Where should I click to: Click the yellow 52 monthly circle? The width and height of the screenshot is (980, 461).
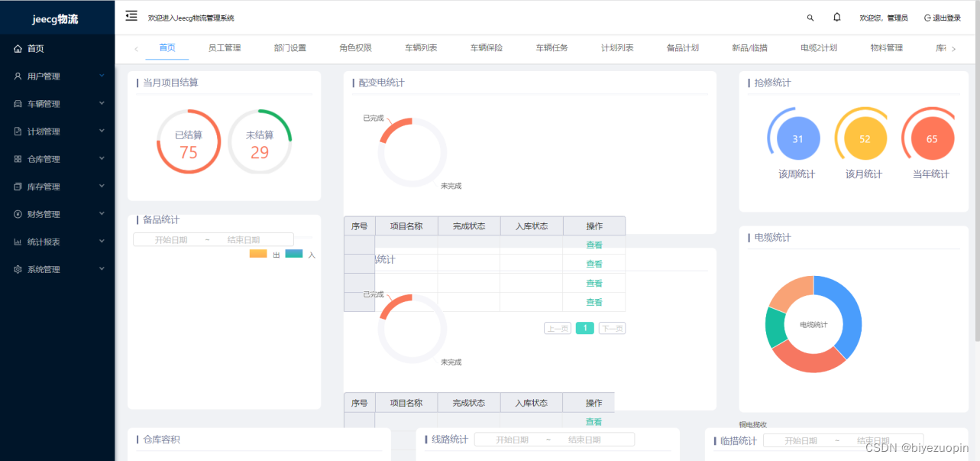tap(865, 139)
